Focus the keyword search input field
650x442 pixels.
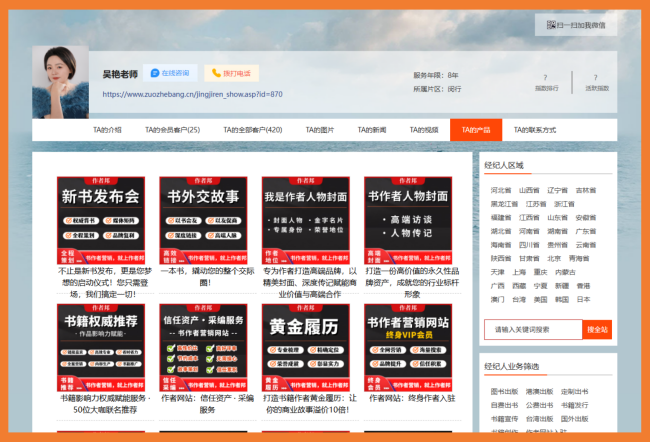[x=533, y=329]
